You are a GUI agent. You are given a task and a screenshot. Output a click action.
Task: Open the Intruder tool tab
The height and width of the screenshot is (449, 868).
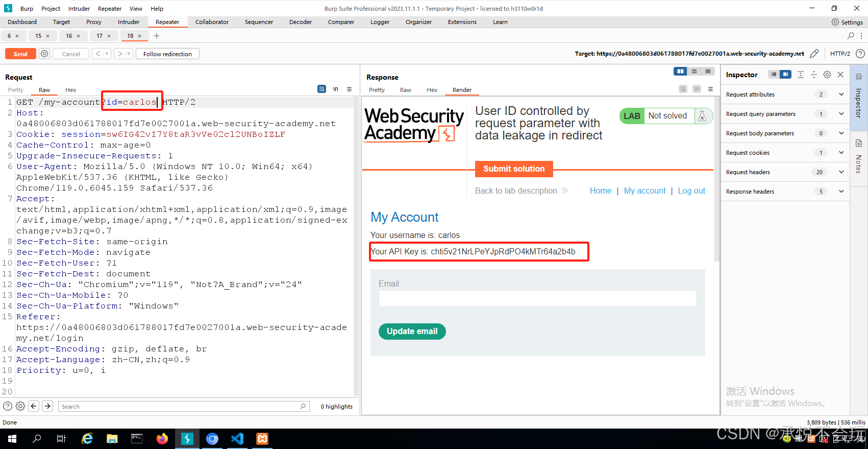pyautogui.click(x=129, y=22)
